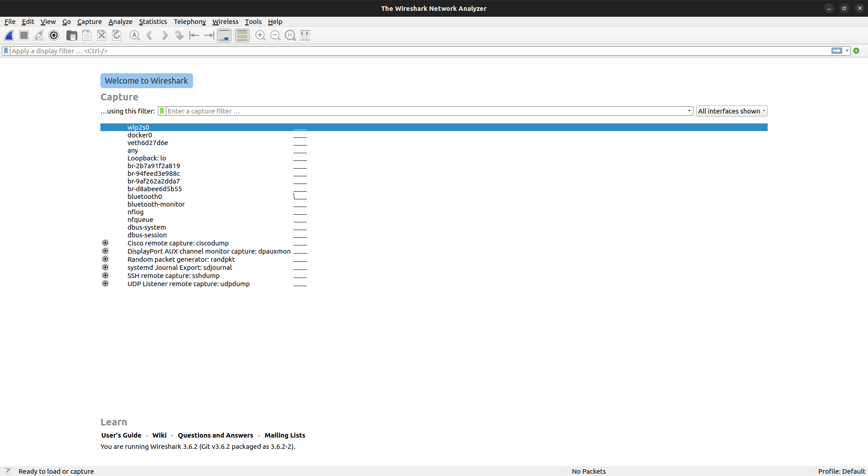This screenshot has width=868, height=476.
Task: Click the display filter bookmark icon
Action: pyautogui.click(x=6, y=51)
